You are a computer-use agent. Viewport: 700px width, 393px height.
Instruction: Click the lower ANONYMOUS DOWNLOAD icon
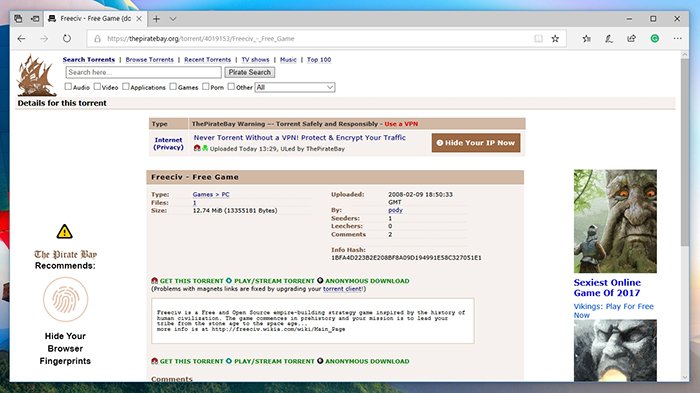point(320,361)
